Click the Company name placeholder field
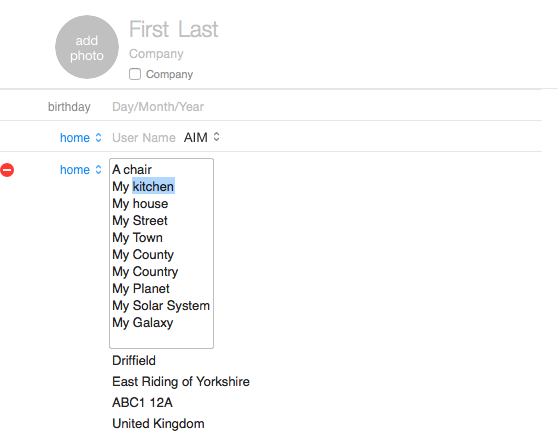558x447 pixels. (156, 54)
